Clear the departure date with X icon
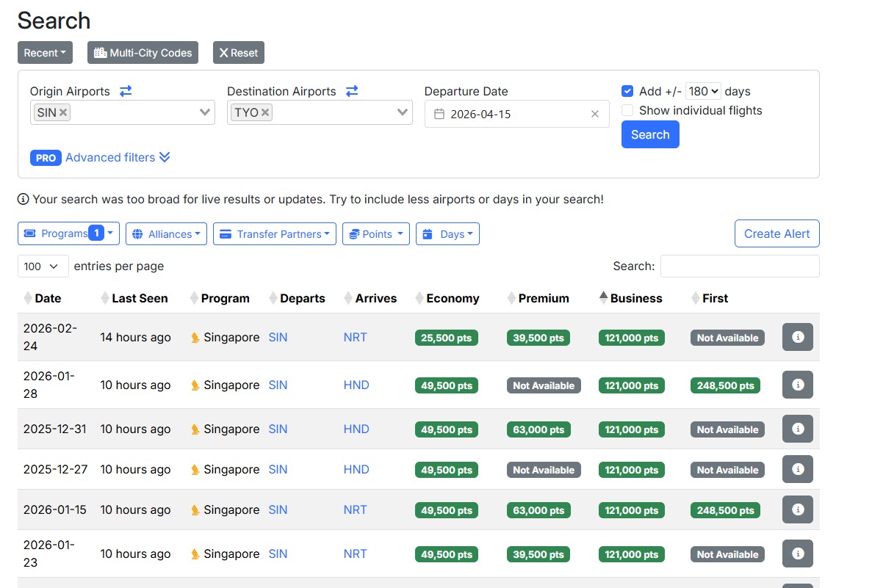The height and width of the screenshot is (588, 872). tap(595, 114)
